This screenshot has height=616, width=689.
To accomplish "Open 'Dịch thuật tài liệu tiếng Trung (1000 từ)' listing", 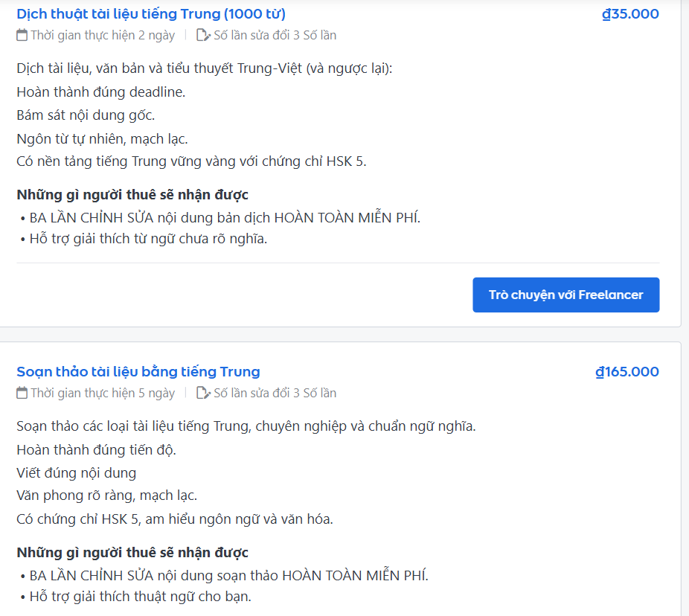I will pyautogui.click(x=153, y=13).
